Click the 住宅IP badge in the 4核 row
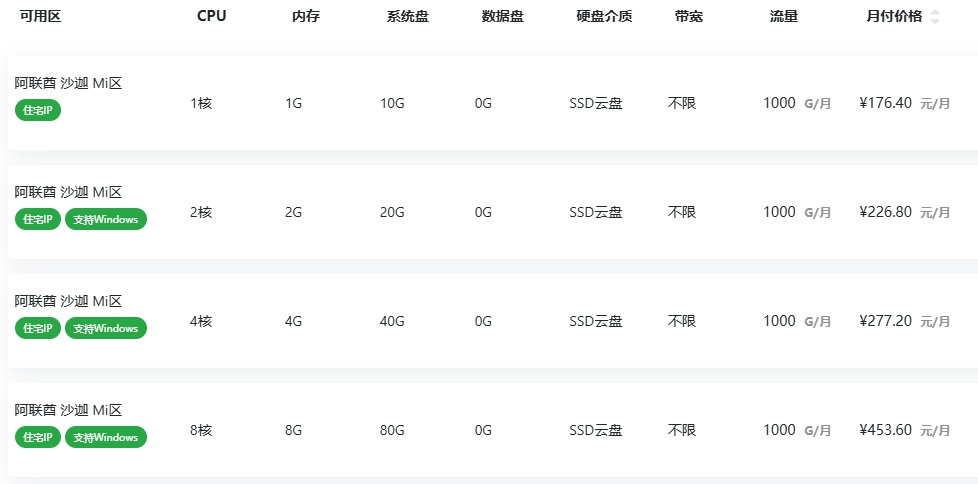Viewport: 978px width, 484px height. pyautogui.click(x=38, y=328)
